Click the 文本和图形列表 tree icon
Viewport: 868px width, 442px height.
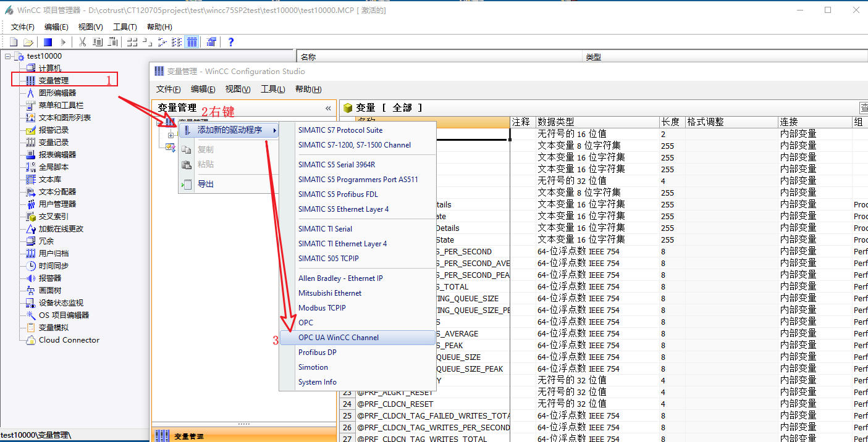tap(31, 117)
